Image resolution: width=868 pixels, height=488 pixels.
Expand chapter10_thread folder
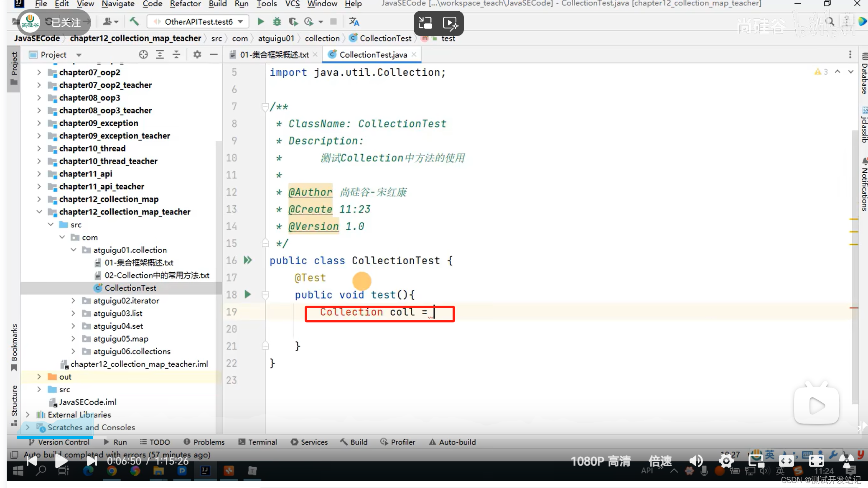pos(39,148)
